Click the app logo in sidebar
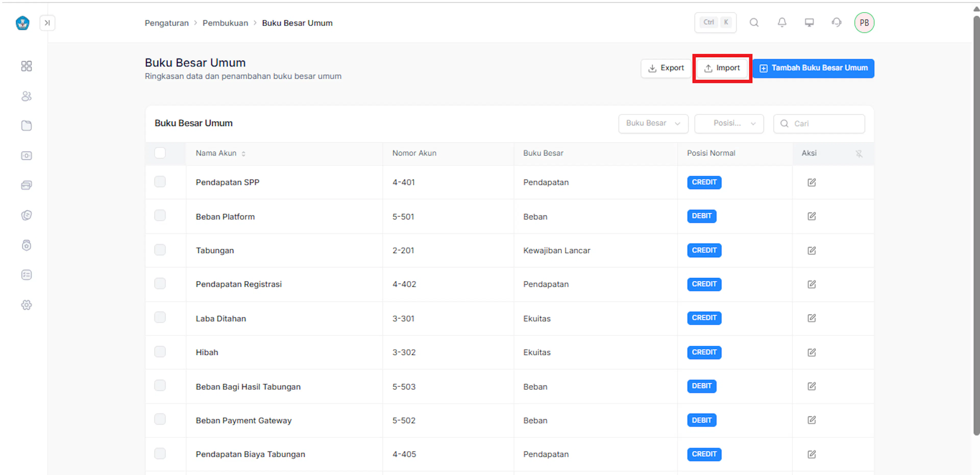 [x=22, y=23]
